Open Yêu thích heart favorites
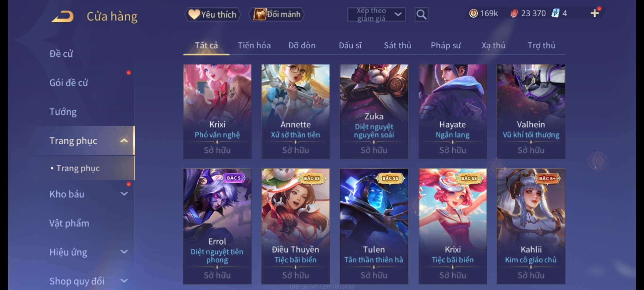 pos(213,14)
